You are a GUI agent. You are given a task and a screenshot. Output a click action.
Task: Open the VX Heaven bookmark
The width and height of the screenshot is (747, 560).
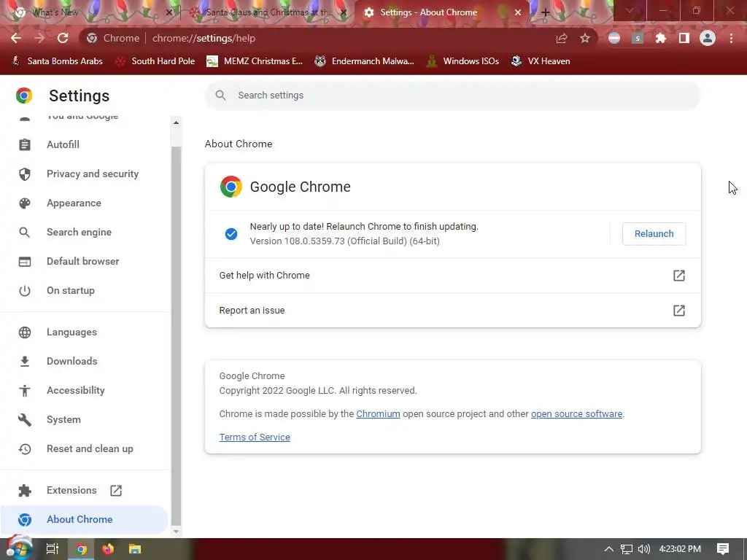[x=541, y=61]
